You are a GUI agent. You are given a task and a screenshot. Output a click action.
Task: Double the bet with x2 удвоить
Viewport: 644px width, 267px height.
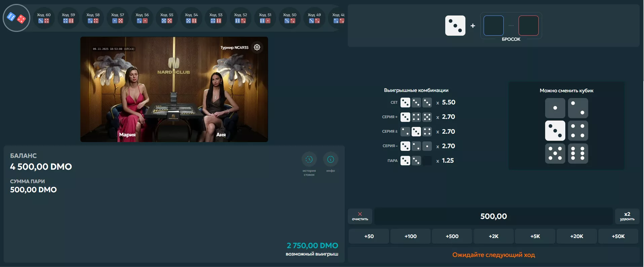[627, 216]
